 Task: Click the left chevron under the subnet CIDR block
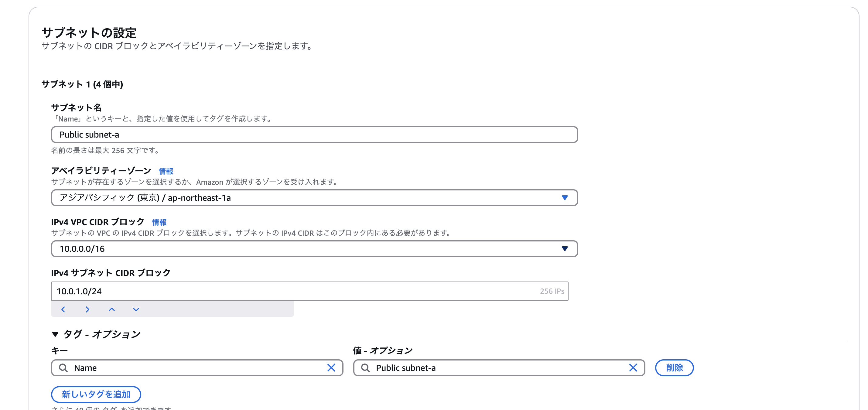(63, 309)
